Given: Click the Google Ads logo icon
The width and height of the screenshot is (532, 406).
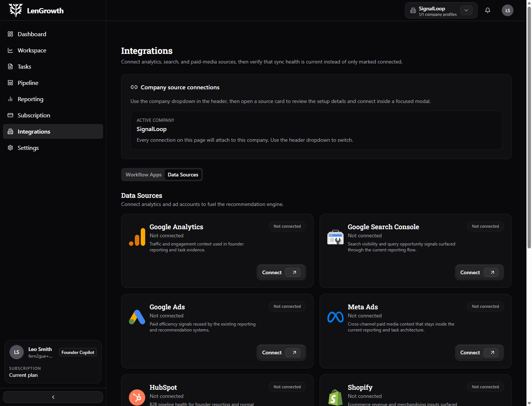Looking at the screenshot, I should point(137,317).
